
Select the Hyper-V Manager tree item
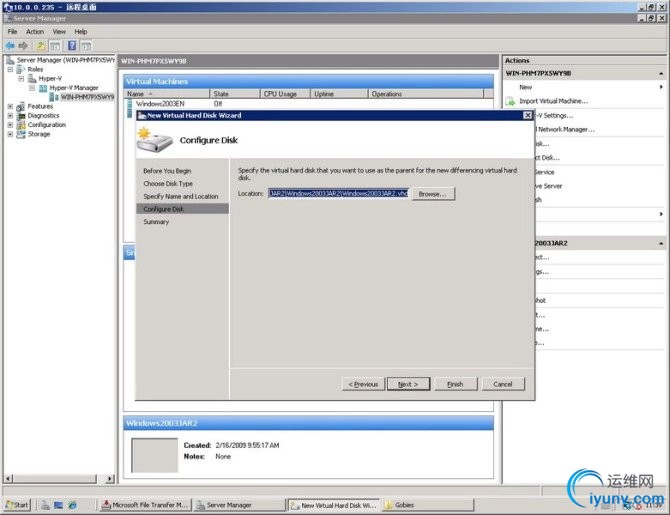74,88
